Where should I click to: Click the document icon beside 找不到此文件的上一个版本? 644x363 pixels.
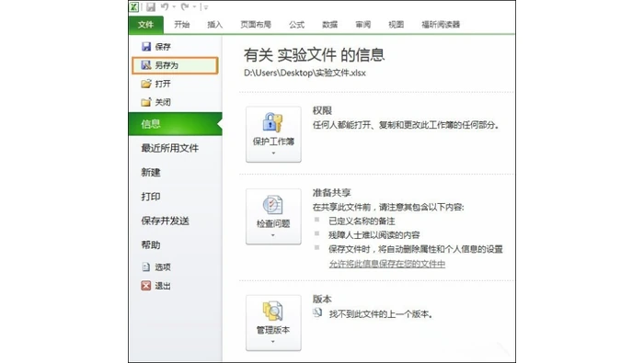point(317,312)
